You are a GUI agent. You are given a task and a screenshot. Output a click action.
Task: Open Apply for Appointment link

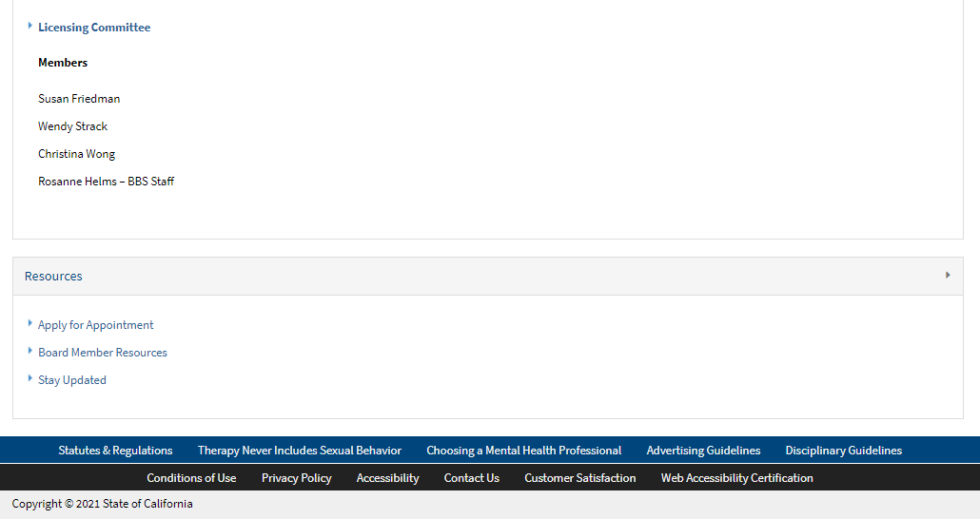coord(96,325)
